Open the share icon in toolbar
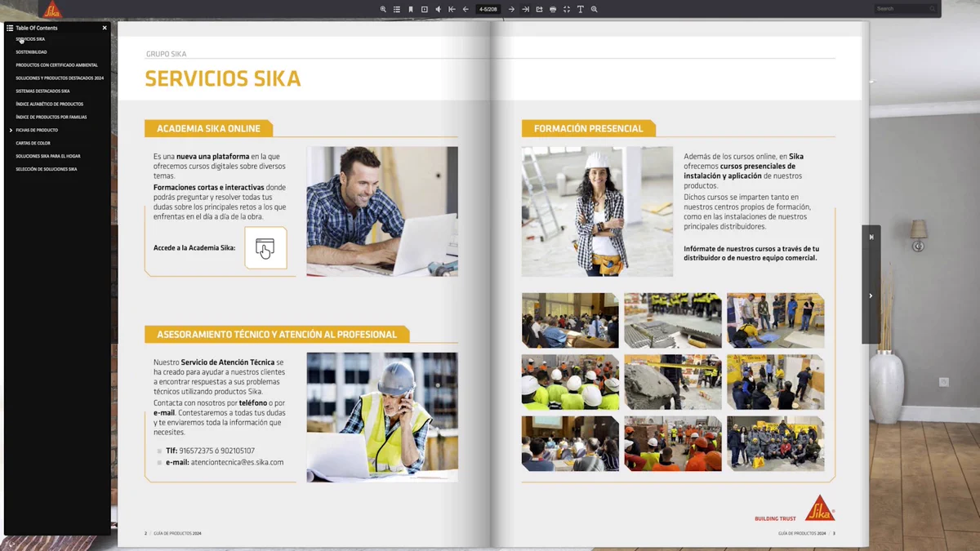The width and height of the screenshot is (980, 551). 539,9
